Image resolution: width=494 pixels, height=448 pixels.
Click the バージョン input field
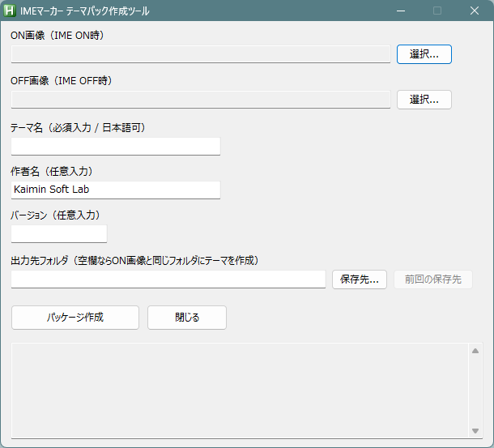point(59,233)
